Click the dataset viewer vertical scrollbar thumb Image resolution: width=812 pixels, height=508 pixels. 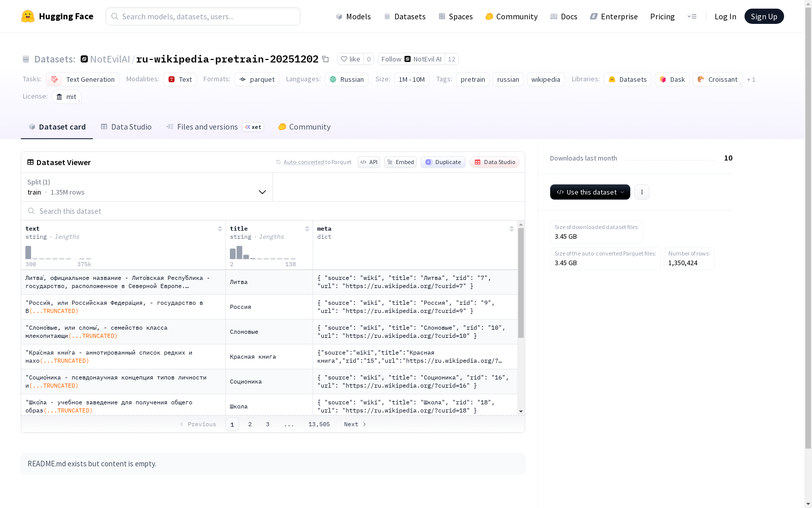[521, 282]
